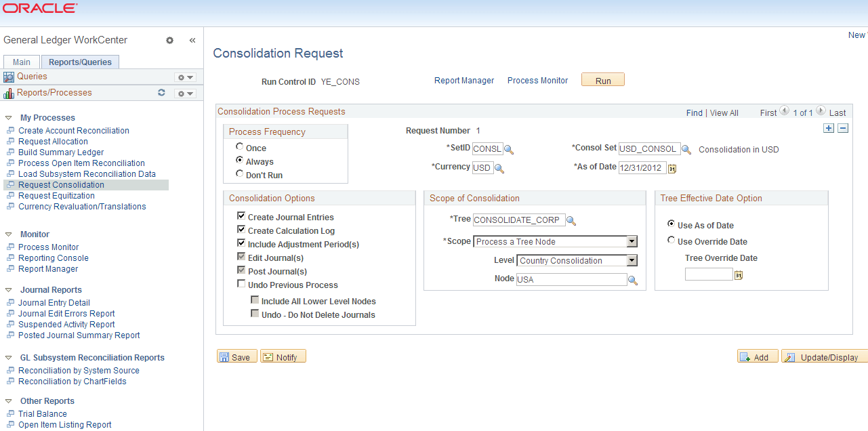Open the Level dropdown
The image size is (868, 431).
pyautogui.click(x=632, y=260)
